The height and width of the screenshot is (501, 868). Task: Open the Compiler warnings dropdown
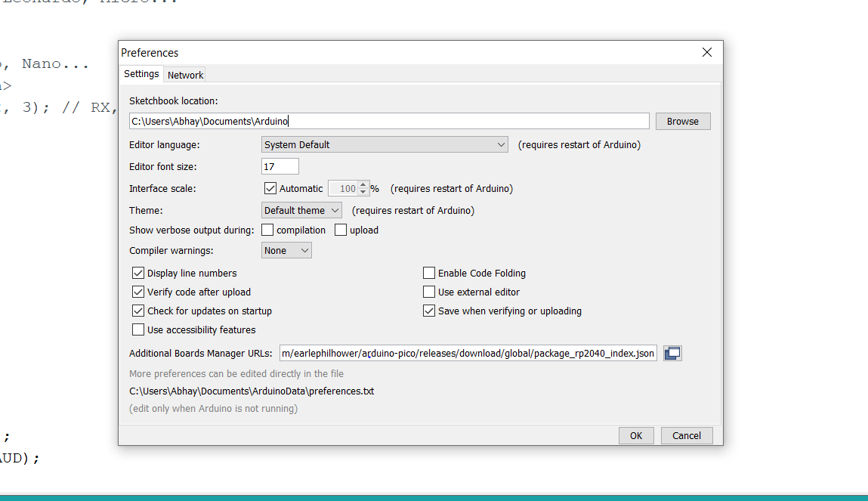286,250
